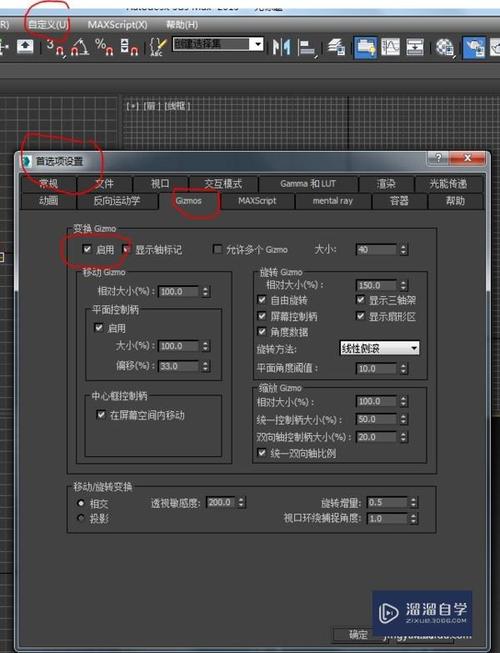Open the Curve Editor icon
Image resolution: width=500 pixels, height=653 pixels.
(390, 47)
